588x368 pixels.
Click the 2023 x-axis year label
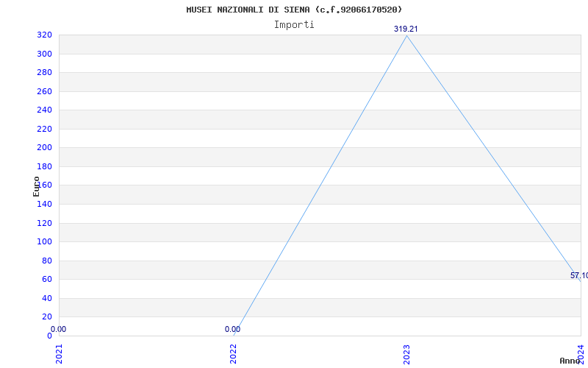point(407,354)
